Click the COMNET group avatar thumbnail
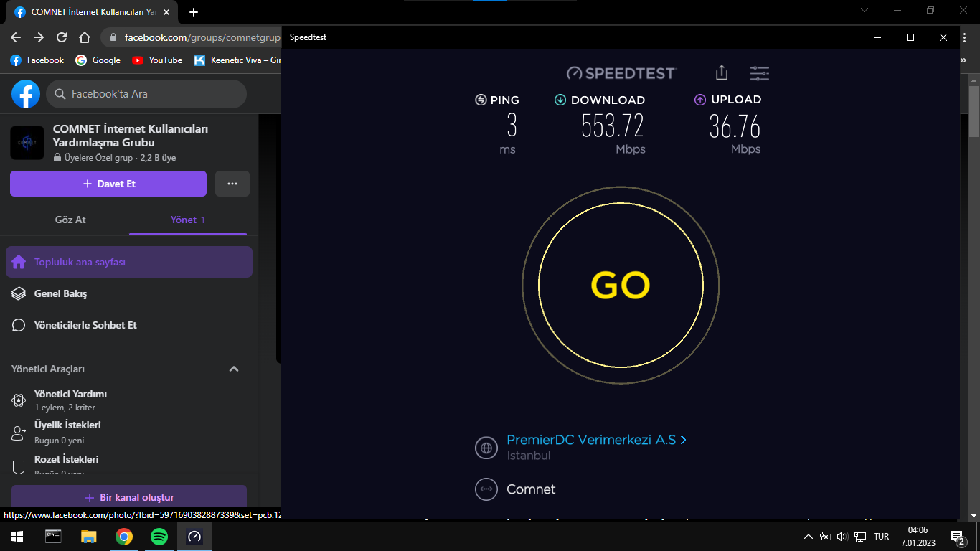 pyautogui.click(x=27, y=142)
